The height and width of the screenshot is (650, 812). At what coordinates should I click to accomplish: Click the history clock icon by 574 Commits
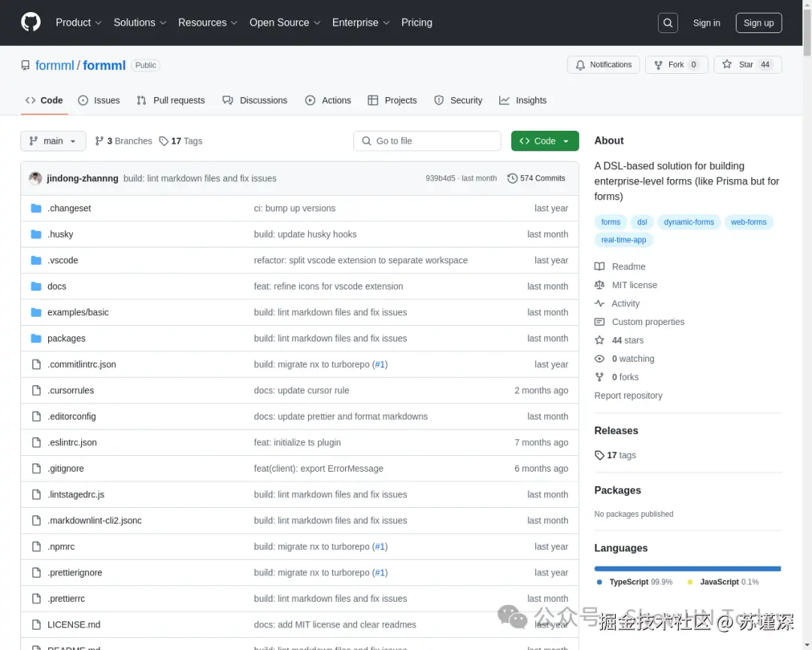tap(512, 178)
